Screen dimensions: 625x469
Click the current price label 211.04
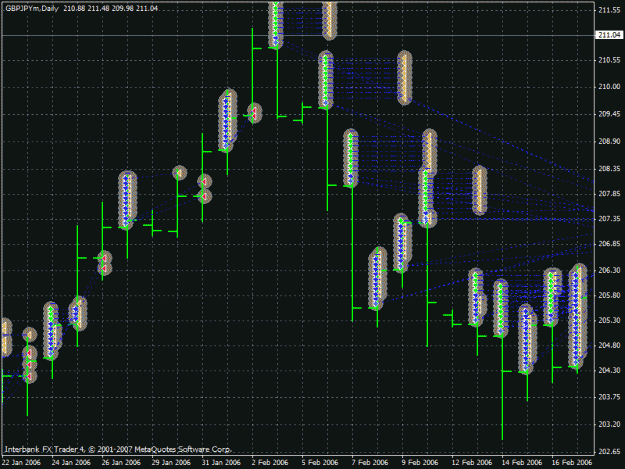tap(609, 35)
